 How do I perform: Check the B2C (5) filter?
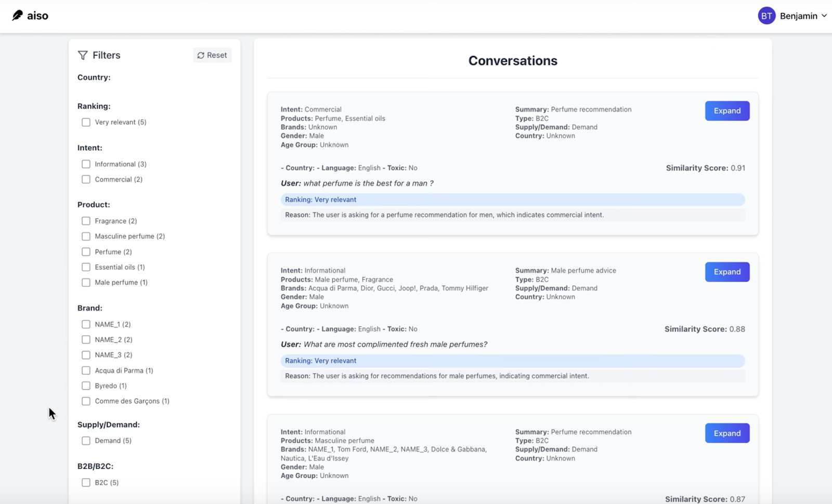coord(86,483)
